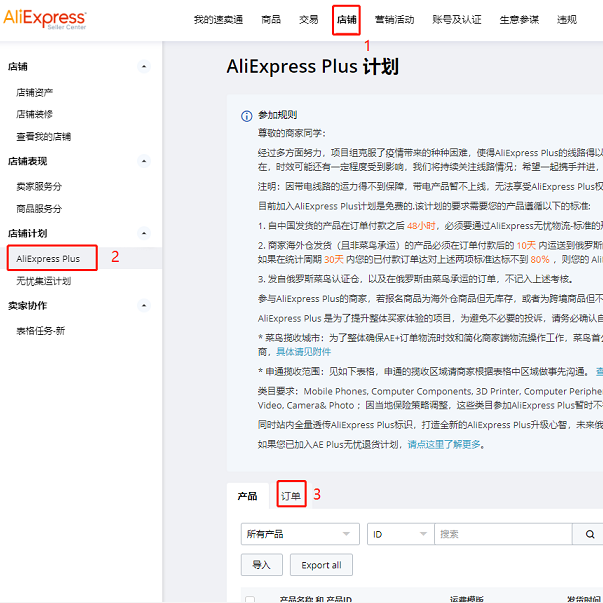Screen dimensions: 603x603
Task: Open the 违规 top menu
Action: click(x=567, y=19)
